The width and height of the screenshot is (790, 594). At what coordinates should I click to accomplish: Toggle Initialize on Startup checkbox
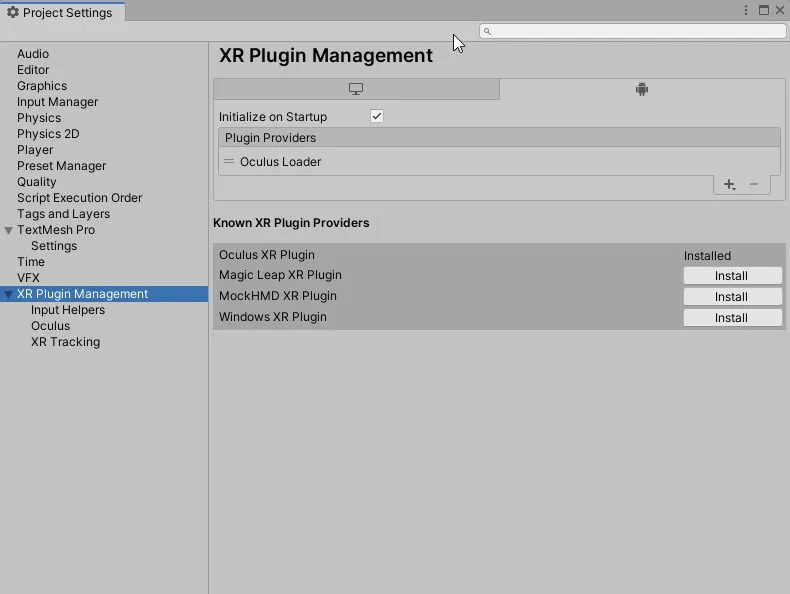[x=377, y=116]
